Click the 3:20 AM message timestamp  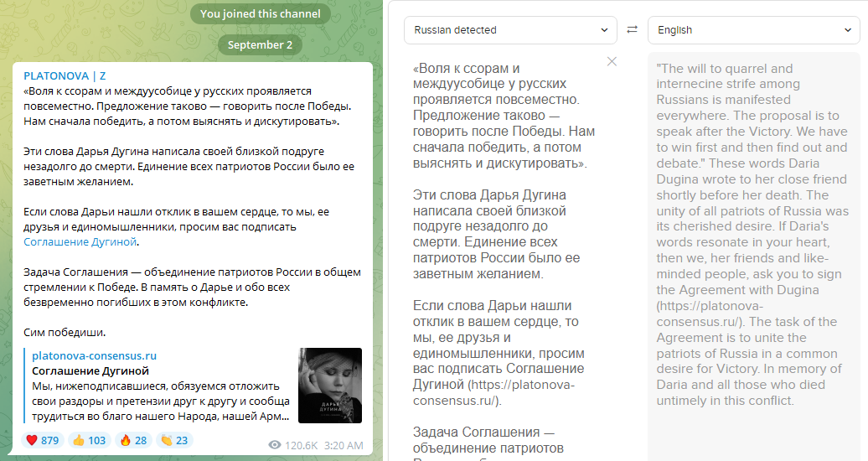(344, 445)
